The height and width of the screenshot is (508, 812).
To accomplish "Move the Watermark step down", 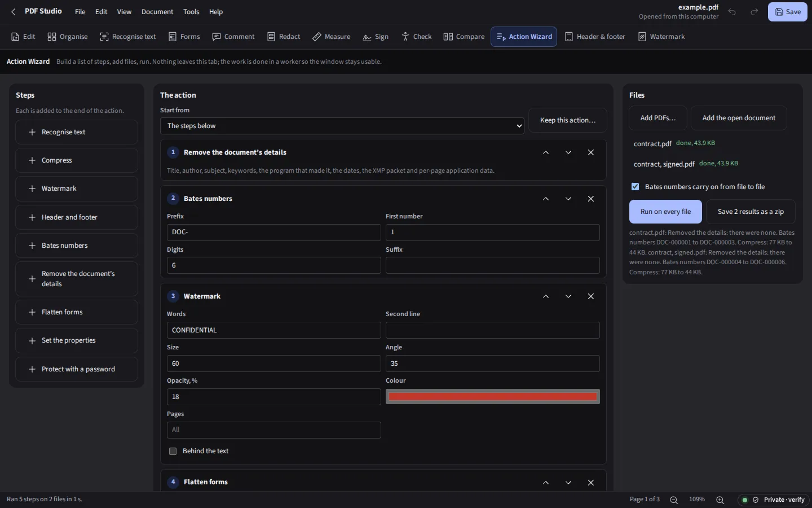I will 568,296.
